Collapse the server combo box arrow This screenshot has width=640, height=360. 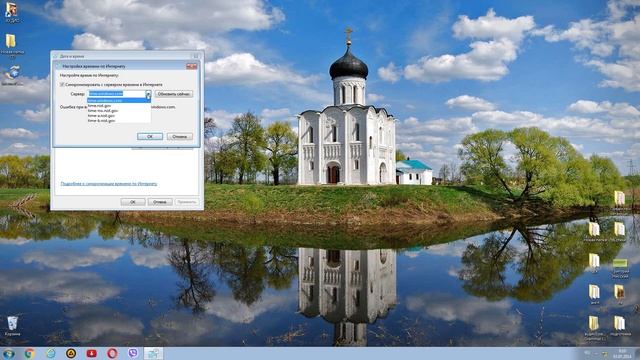(x=148, y=94)
